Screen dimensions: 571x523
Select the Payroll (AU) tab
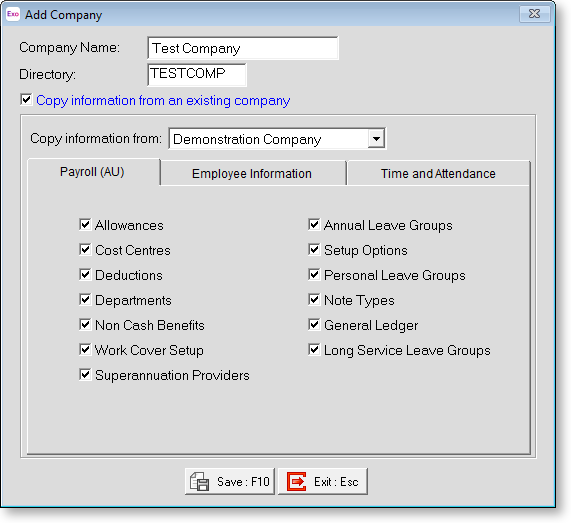pos(93,172)
